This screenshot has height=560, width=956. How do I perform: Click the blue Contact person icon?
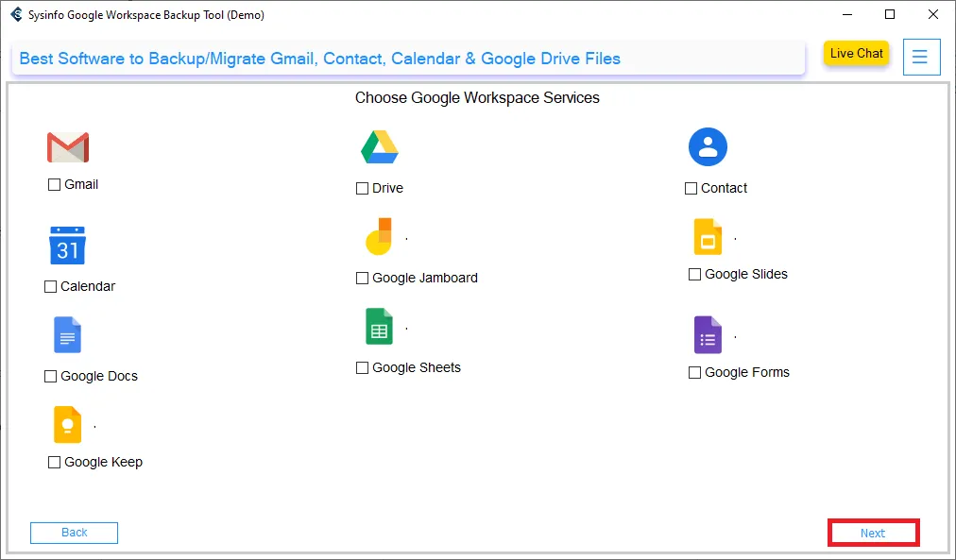pos(708,146)
